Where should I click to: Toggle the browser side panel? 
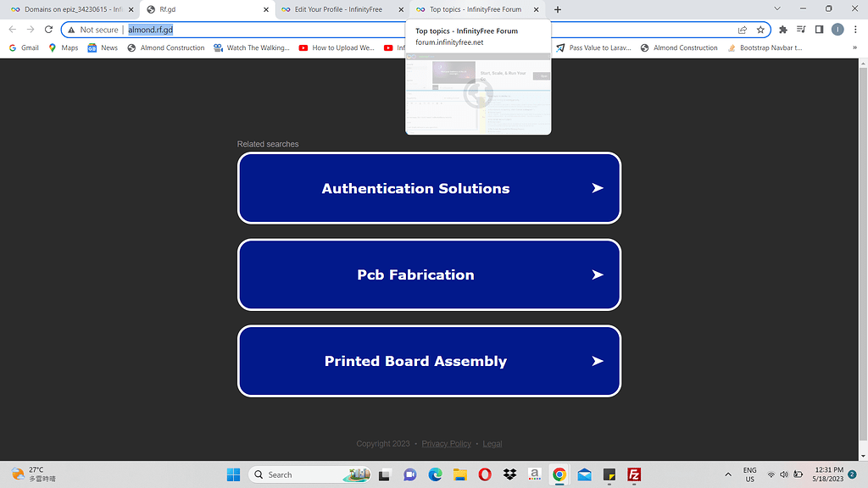coord(819,30)
